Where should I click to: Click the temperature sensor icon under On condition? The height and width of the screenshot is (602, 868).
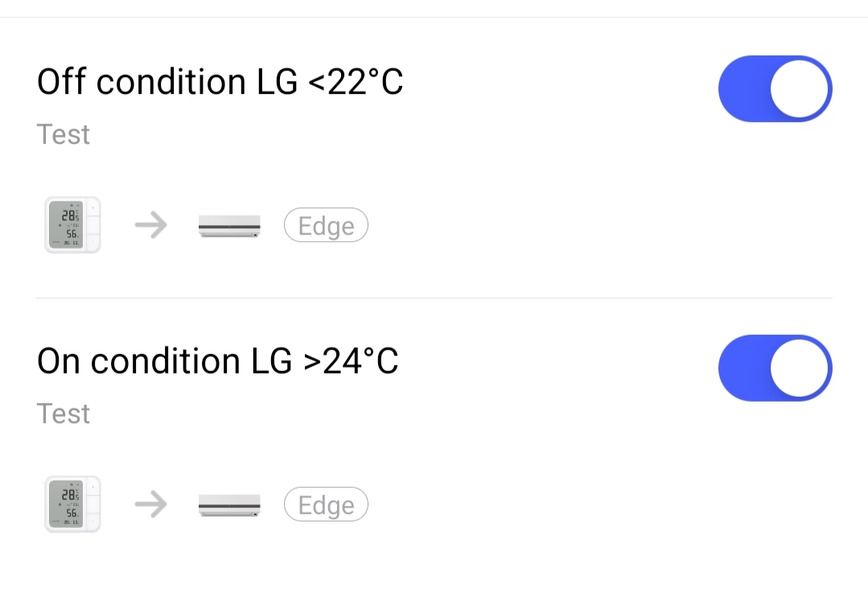coord(72,505)
